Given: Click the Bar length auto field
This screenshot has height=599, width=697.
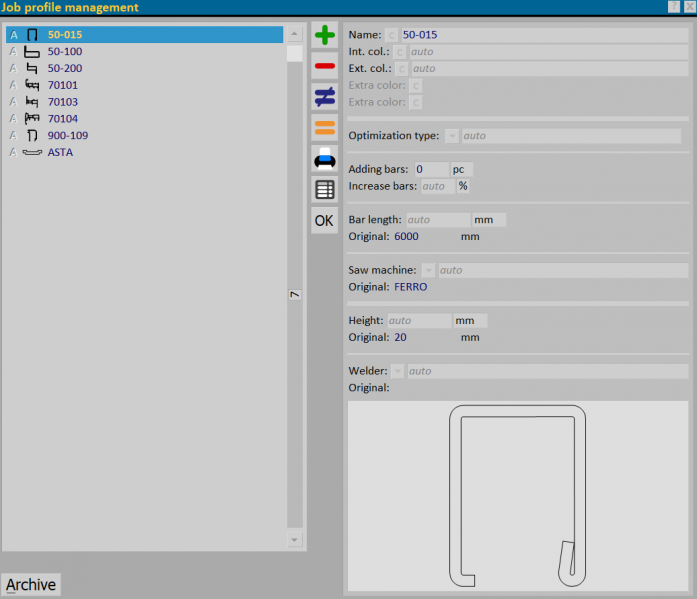Looking at the screenshot, I should click(x=438, y=220).
